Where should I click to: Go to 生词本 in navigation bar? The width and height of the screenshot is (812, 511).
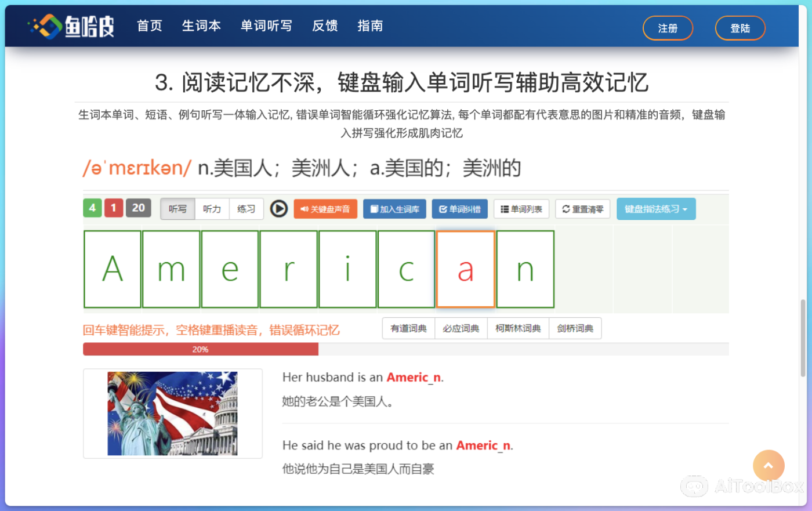201,26
